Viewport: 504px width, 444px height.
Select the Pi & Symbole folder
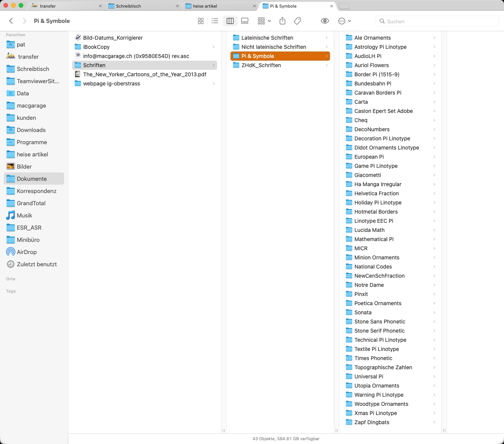pos(280,56)
